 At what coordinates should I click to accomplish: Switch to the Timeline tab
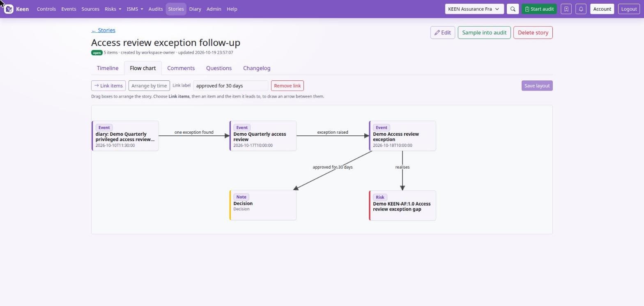click(108, 68)
